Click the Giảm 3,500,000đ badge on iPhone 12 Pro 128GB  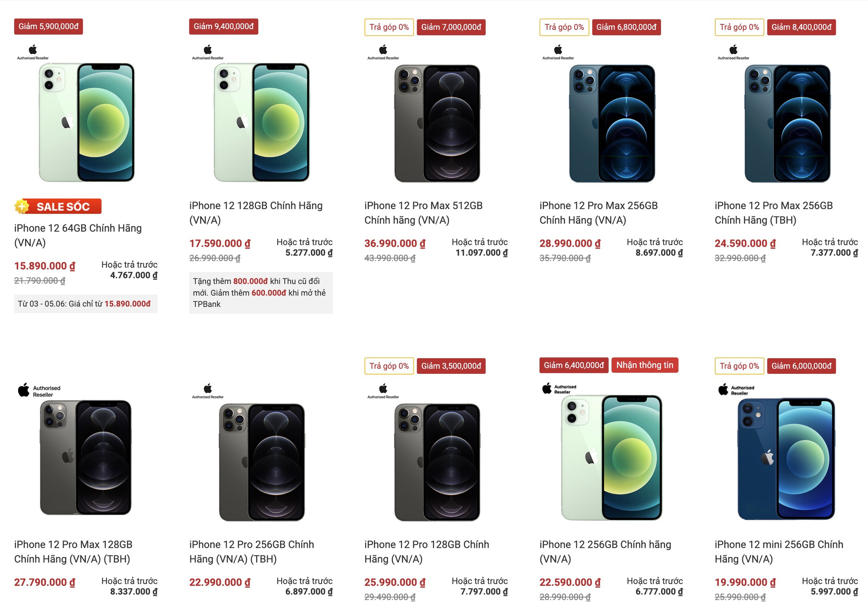(x=451, y=366)
